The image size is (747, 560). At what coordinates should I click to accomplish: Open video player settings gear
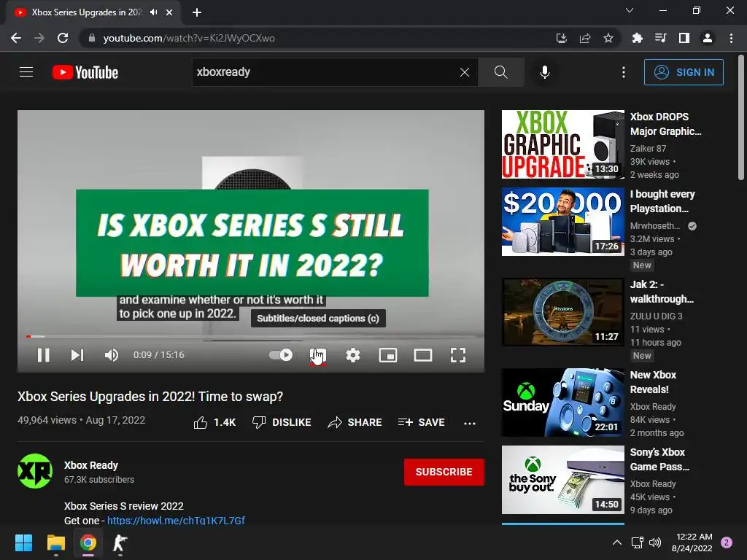pos(353,355)
